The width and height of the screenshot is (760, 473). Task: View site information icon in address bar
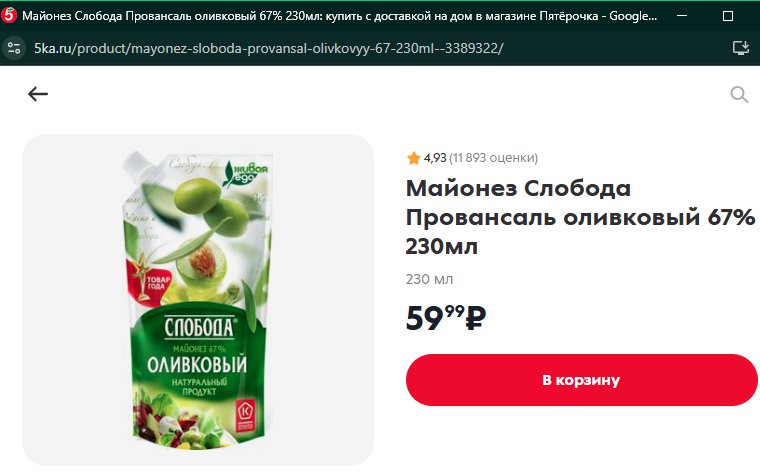pos(14,48)
